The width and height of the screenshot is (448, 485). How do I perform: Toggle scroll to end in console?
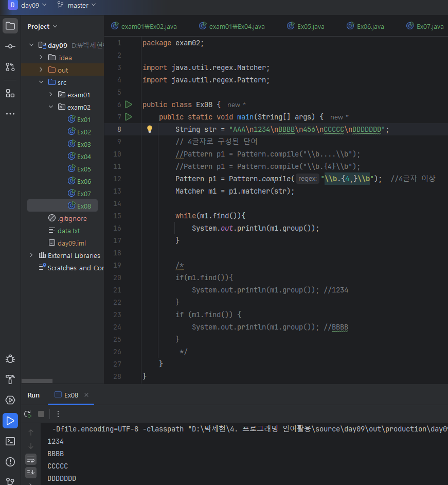coord(31,473)
